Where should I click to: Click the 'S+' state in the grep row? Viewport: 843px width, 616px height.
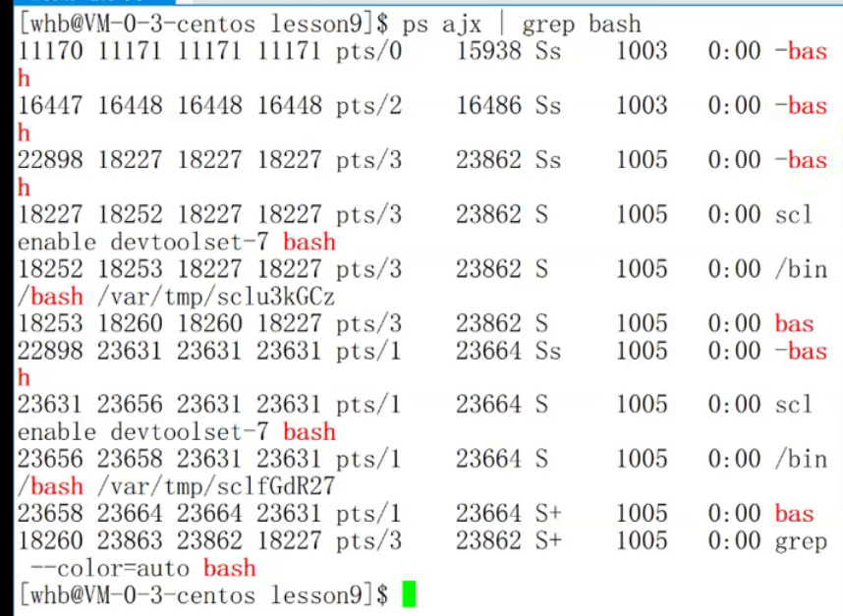pos(548,540)
